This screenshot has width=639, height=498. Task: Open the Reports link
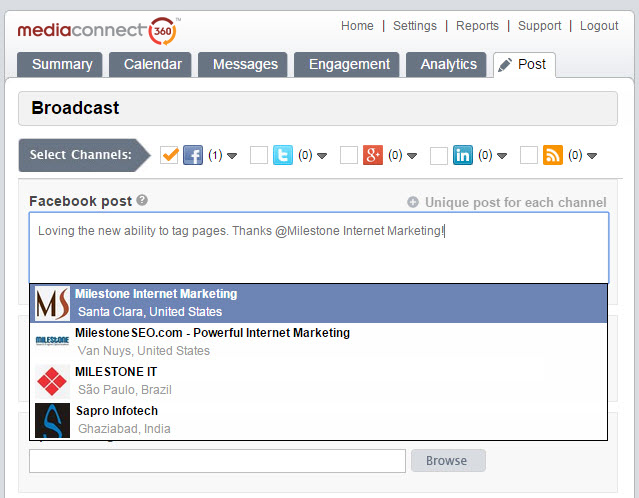477,26
